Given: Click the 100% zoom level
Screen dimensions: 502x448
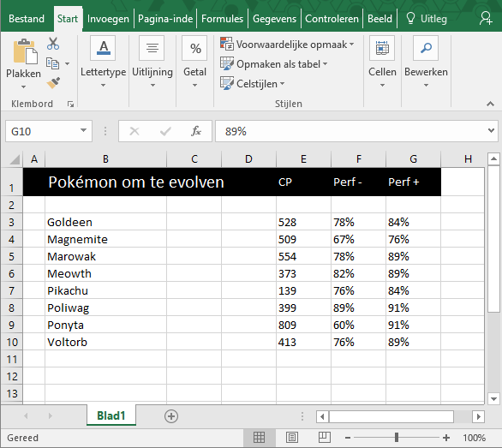Looking at the screenshot, I should click(474, 438).
